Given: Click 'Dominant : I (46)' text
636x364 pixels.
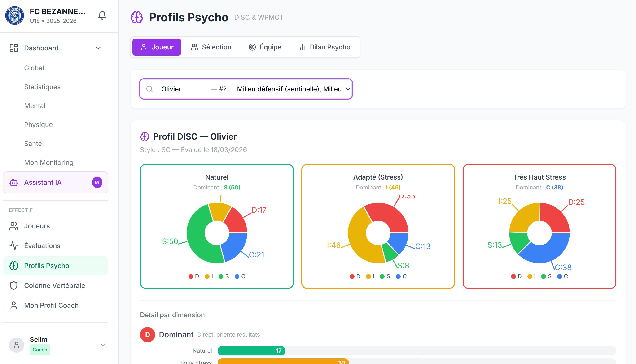Looking at the screenshot, I should pyautogui.click(x=378, y=188).
